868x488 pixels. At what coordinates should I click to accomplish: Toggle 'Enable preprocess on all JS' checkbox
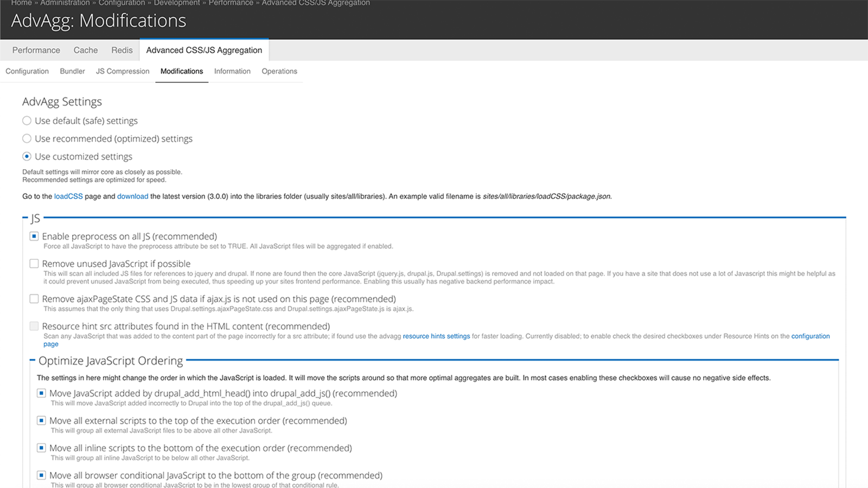34,236
